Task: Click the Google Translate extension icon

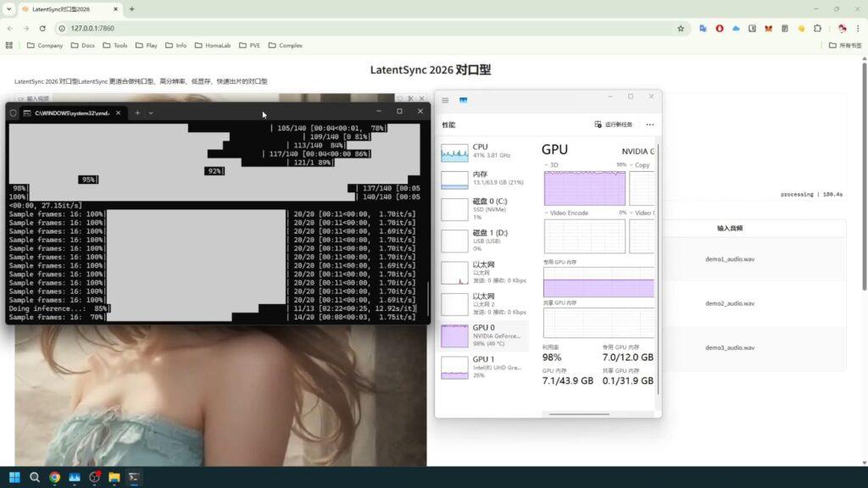Action: click(703, 28)
